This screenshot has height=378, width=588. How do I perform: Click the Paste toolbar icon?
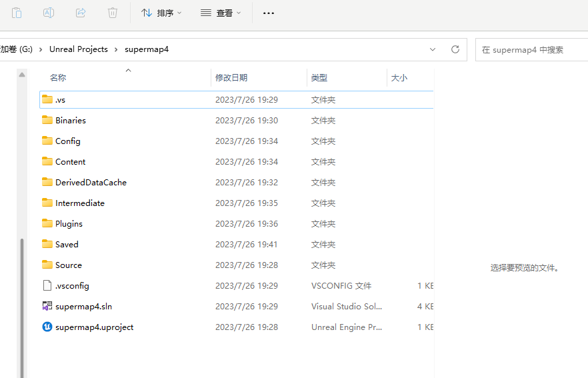pos(17,13)
